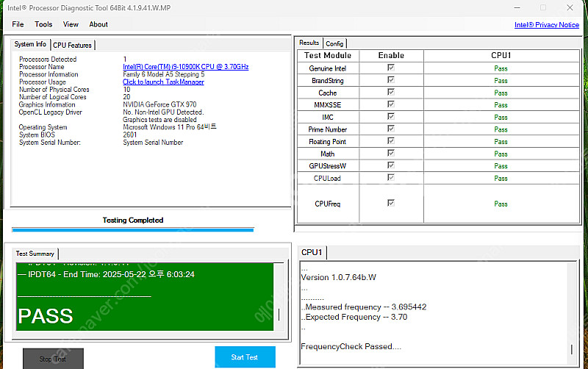Image resolution: width=588 pixels, height=369 pixels.
Task: Click the Genuine Intel Pass result
Action: tap(501, 68)
